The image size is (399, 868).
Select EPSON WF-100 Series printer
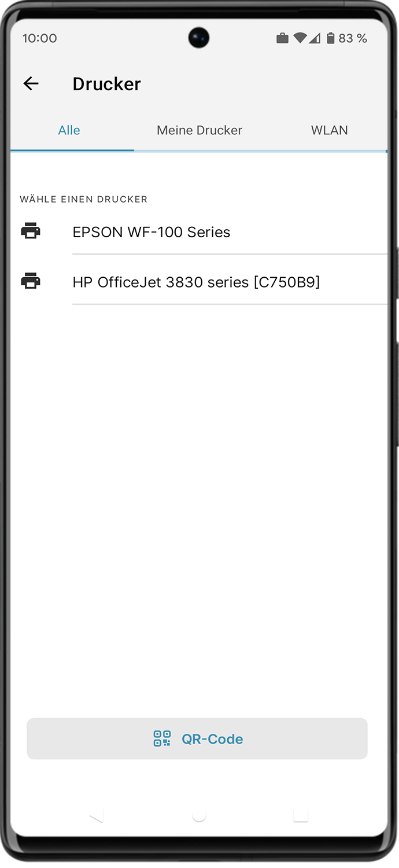pyautogui.click(x=199, y=231)
